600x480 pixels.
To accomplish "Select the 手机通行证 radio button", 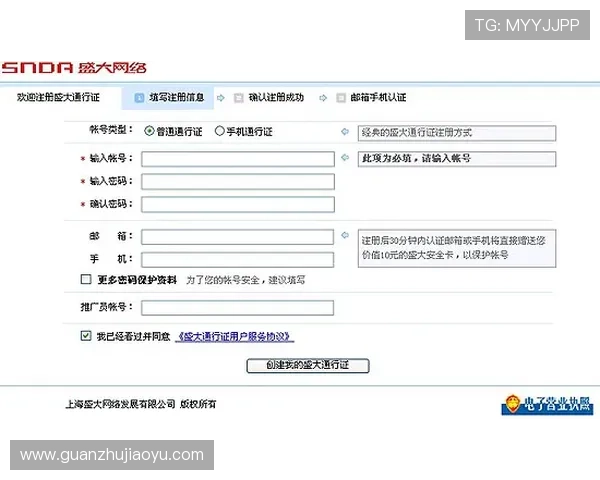I will point(220,131).
